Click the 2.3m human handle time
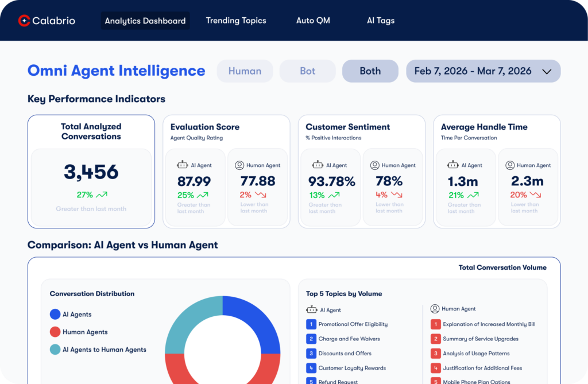Viewport: 588px width, 384px height. 527,181
